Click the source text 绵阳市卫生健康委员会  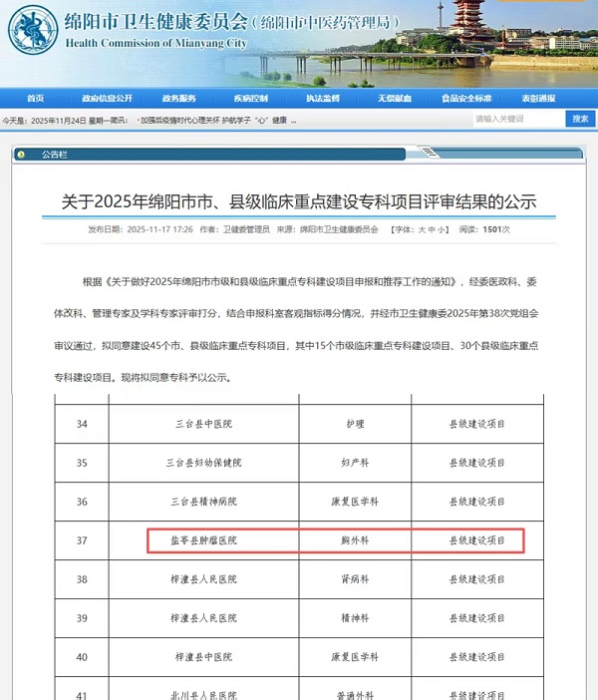(x=339, y=229)
